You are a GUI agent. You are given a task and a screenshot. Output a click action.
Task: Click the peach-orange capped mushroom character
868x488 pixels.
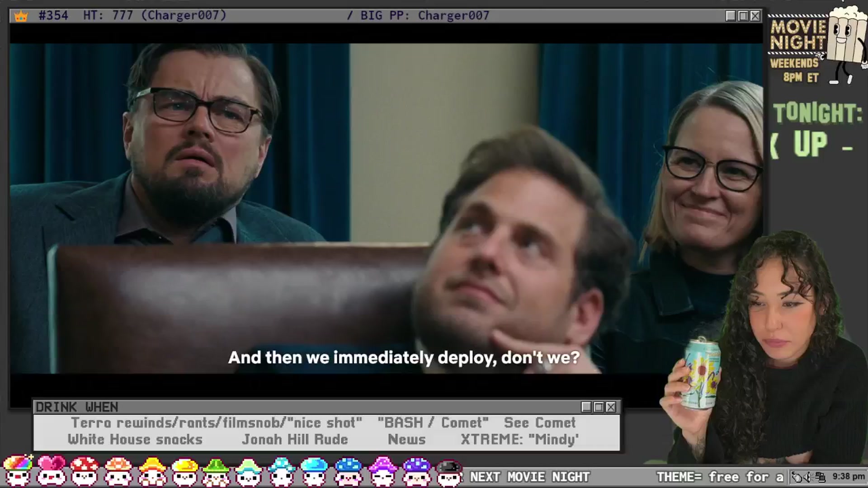(x=118, y=471)
